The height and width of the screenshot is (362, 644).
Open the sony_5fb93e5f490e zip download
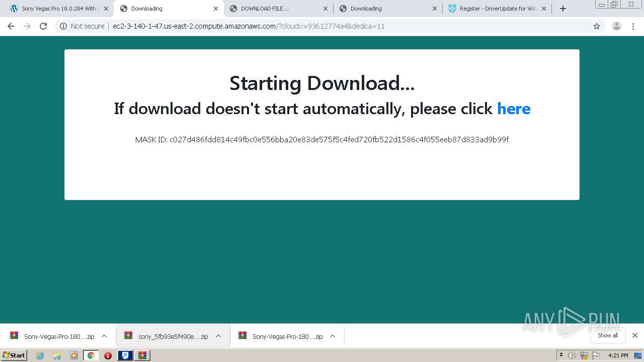pyautogui.click(x=167, y=336)
